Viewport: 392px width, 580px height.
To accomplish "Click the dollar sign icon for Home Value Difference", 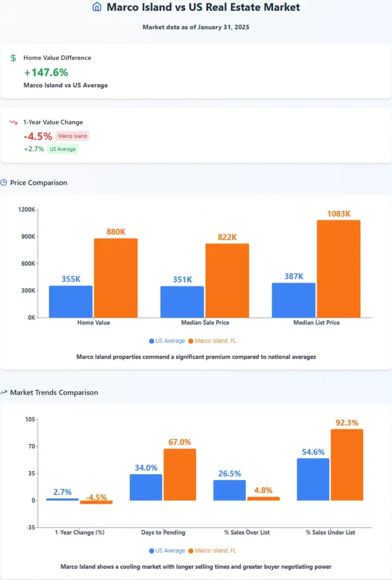I will coord(14,58).
